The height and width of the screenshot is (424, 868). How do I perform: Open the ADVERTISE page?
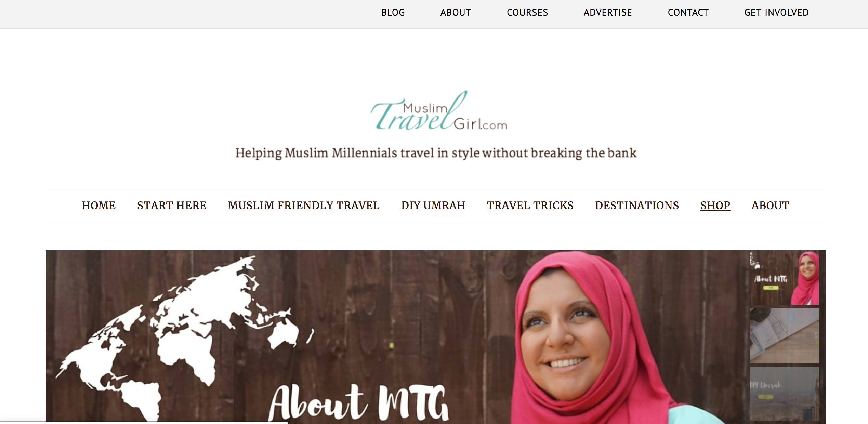pos(608,13)
